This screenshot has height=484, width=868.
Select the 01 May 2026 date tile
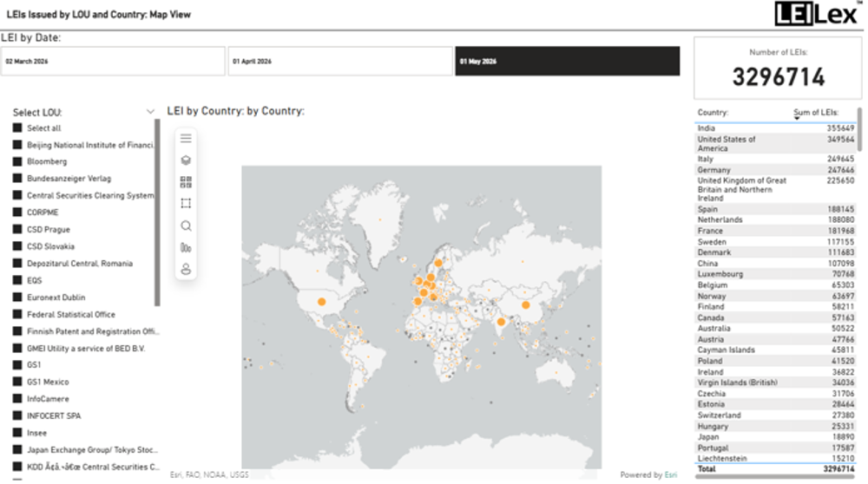point(568,62)
